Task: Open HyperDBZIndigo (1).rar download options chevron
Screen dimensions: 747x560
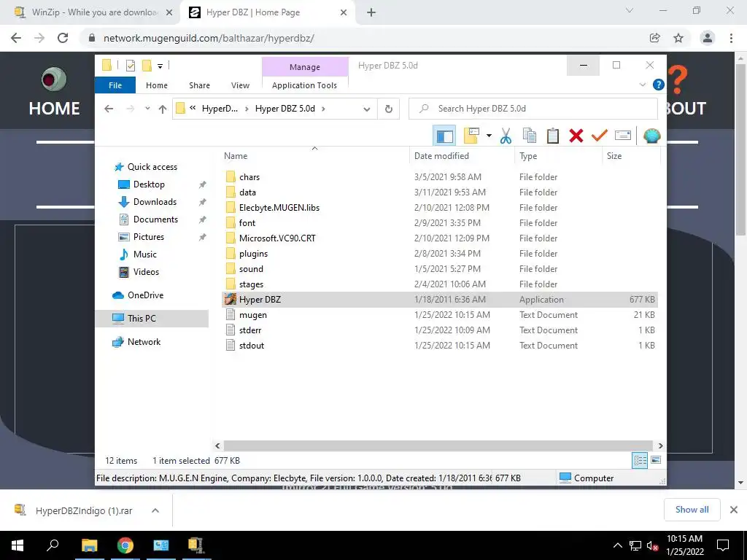Action: 155,510
